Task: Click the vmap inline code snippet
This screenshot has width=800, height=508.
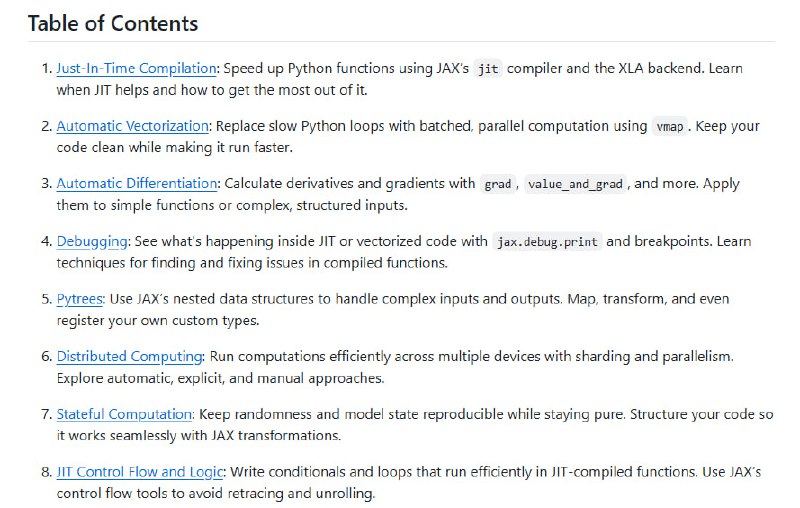Action: 668,127
